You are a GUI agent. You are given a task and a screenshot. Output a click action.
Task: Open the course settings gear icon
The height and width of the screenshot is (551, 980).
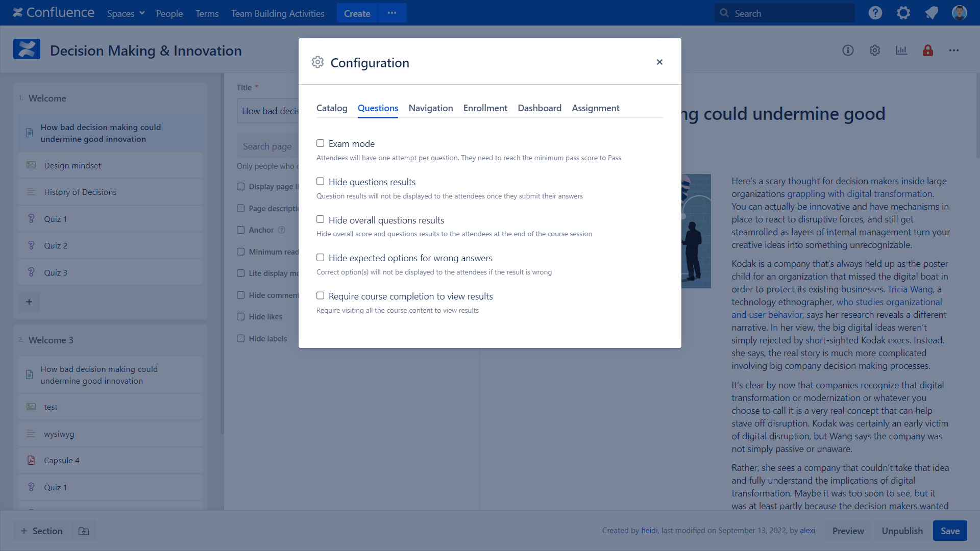(x=875, y=51)
